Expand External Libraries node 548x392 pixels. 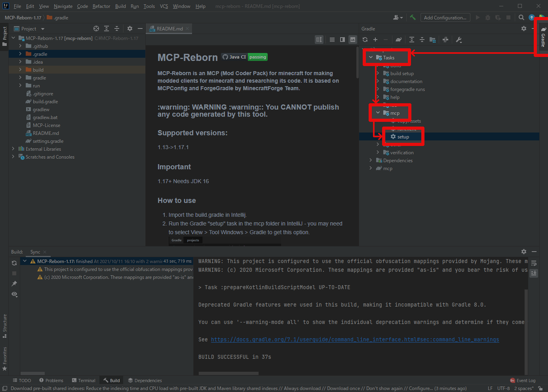pyautogui.click(x=13, y=149)
